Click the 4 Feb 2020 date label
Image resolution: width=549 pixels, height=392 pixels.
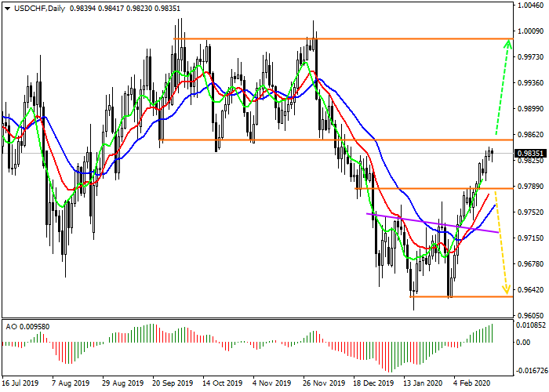click(x=473, y=384)
